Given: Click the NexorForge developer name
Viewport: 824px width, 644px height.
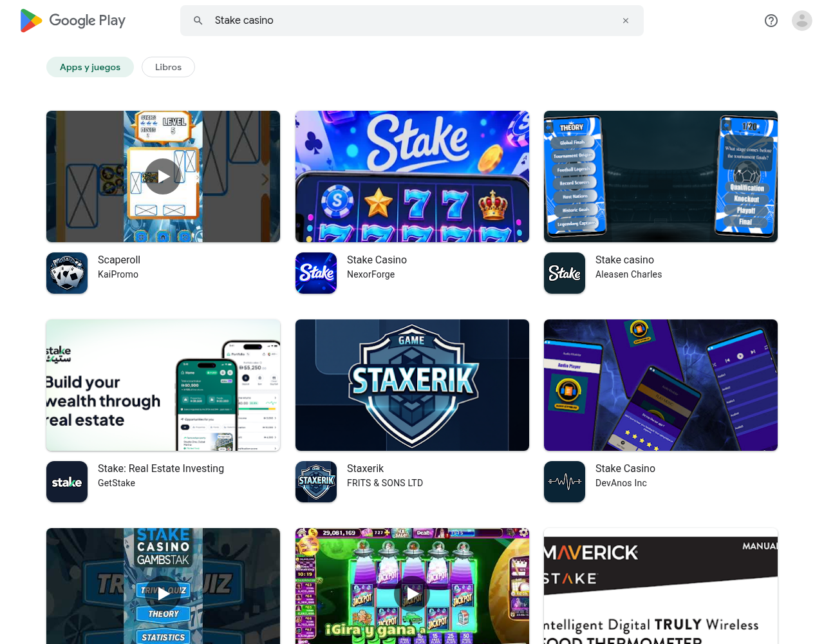Looking at the screenshot, I should pyautogui.click(x=371, y=274).
